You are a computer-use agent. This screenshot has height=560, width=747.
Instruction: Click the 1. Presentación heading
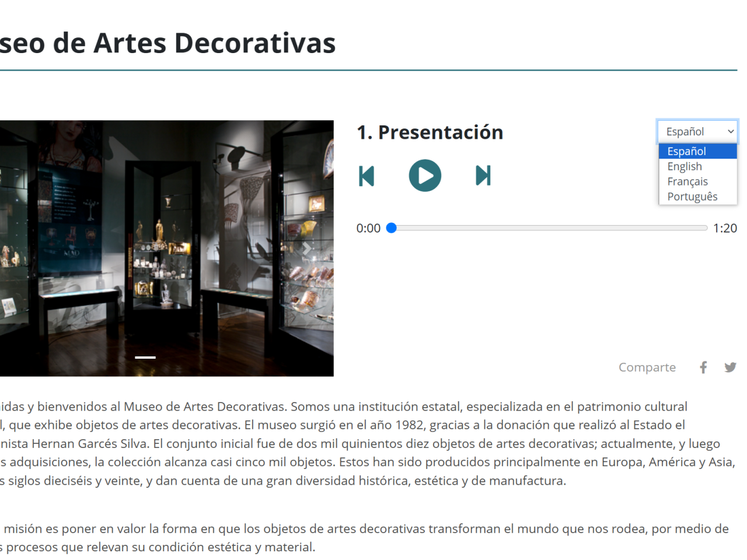[430, 132]
